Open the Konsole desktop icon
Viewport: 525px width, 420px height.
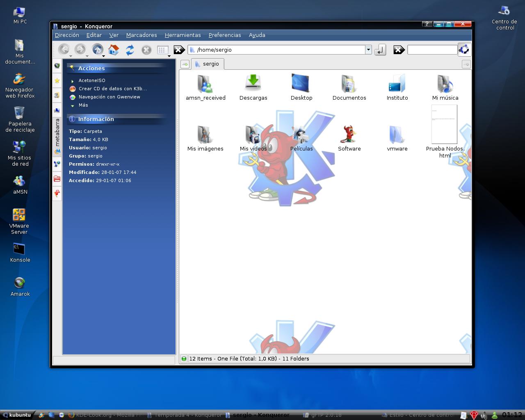(x=20, y=253)
